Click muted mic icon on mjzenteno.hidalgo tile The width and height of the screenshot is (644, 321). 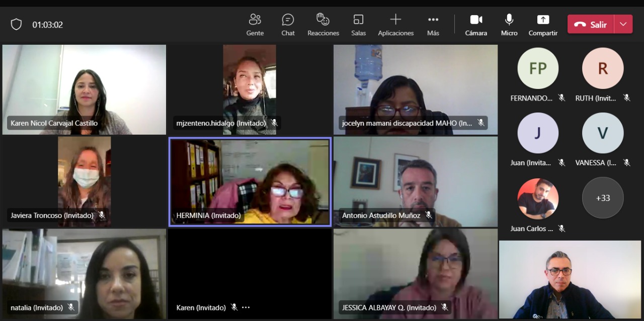(x=274, y=123)
